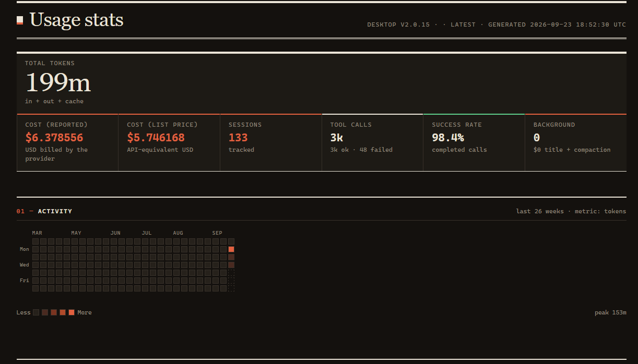Viewport: 638px width, 364px height.
Task: Click the COST (REPORTED) card label
Action: tap(56, 125)
